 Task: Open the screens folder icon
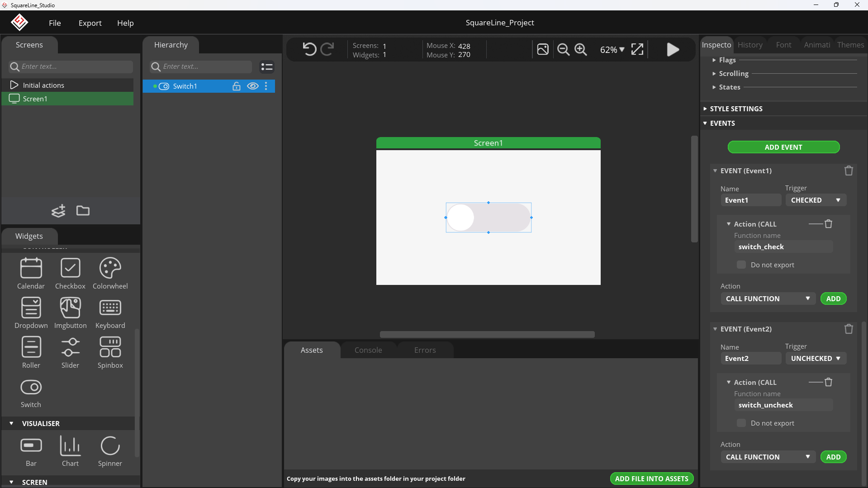[83, 211]
